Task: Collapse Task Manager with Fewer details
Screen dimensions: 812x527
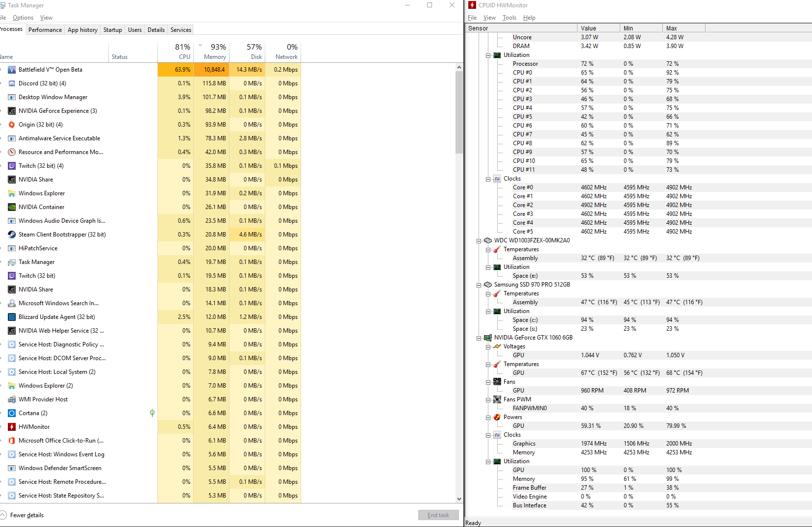Action: (x=23, y=515)
